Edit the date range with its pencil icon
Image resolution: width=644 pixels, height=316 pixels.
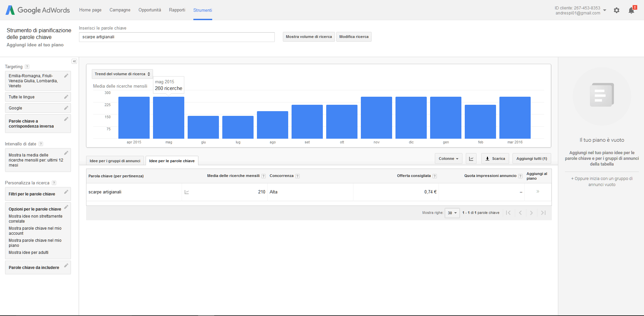pyautogui.click(x=66, y=153)
